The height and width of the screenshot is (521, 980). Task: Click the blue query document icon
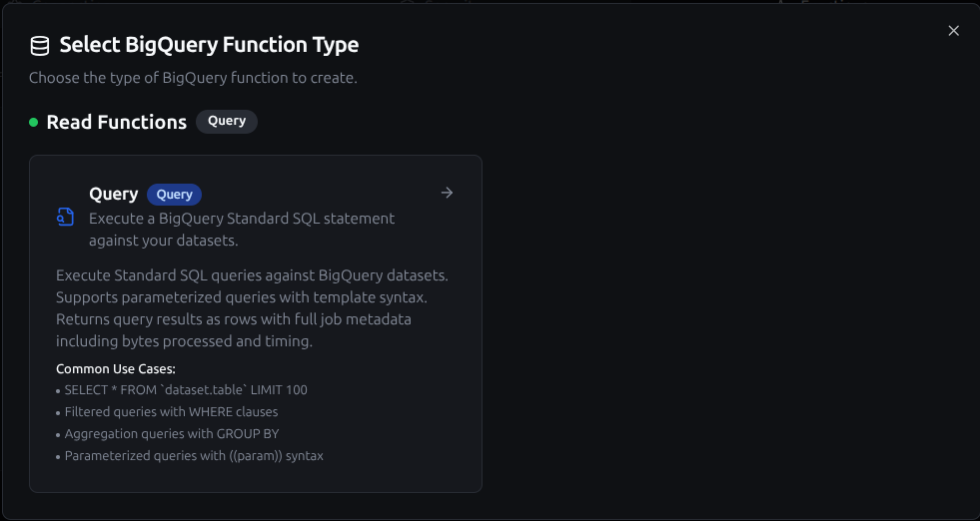click(66, 218)
